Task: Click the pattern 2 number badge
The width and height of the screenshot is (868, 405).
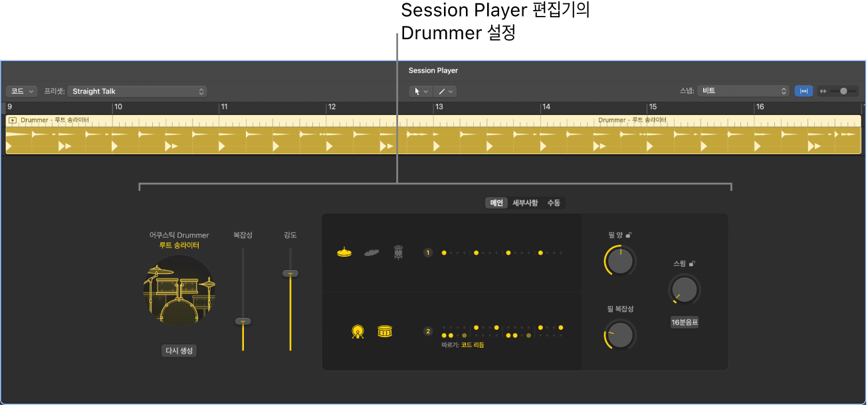Action: (x=428, y=331)
